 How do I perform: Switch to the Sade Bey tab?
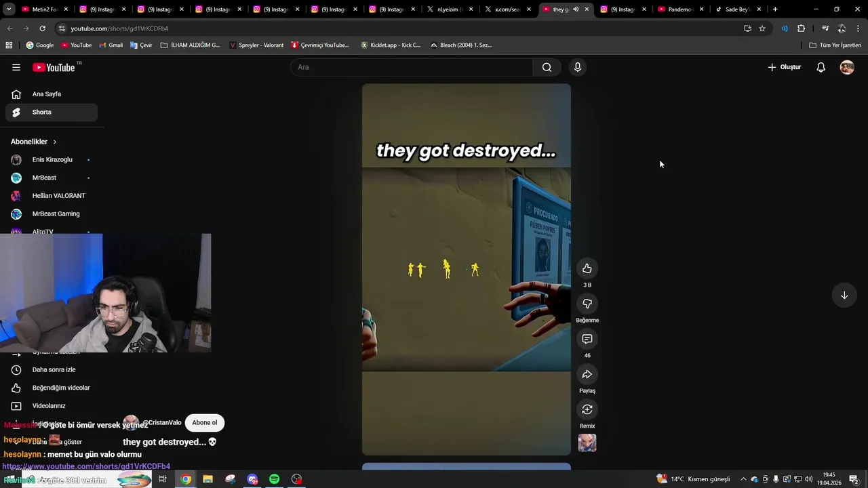[x=738, y=9]
